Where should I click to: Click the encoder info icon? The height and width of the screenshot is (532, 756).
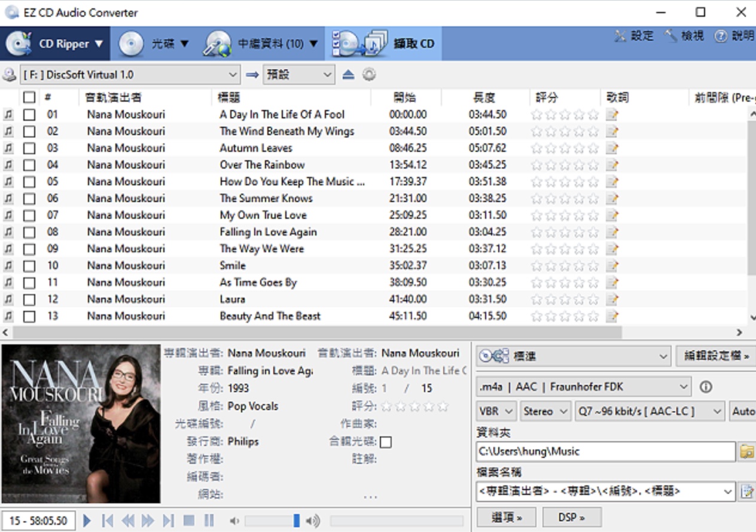(706, 387)
